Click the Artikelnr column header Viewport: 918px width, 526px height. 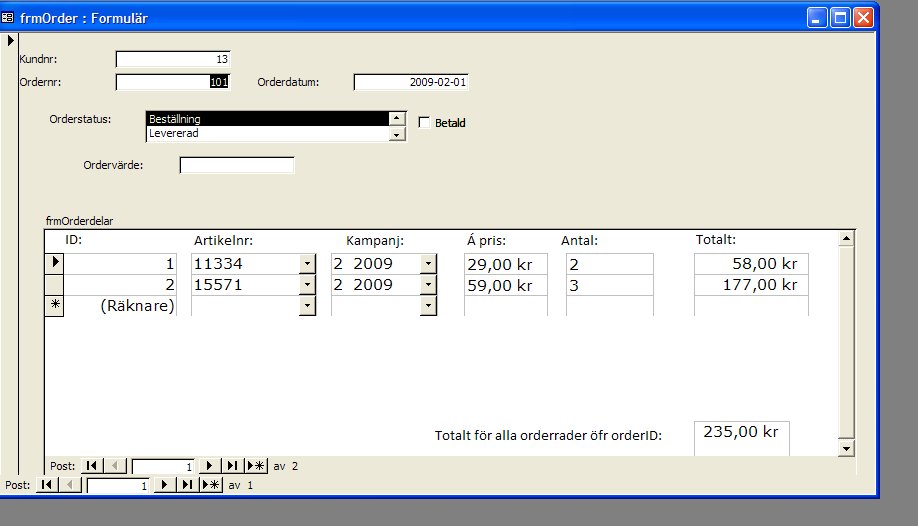point(224,241)
